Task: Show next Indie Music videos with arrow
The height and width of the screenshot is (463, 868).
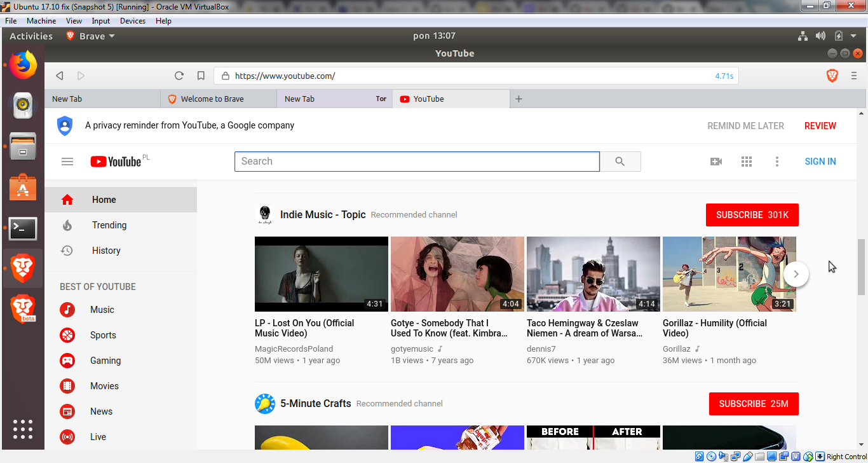Action: [x=796, y=274]
